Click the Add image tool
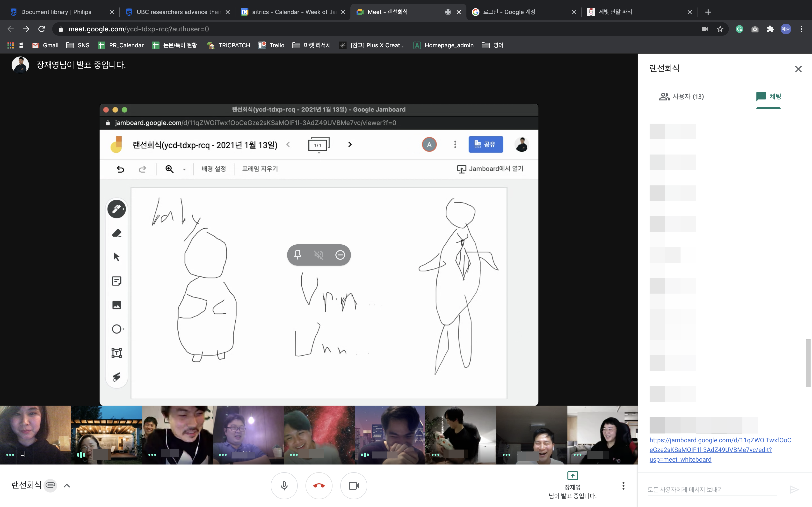Viewport: 812px width, 507px height. coord(116,305)
